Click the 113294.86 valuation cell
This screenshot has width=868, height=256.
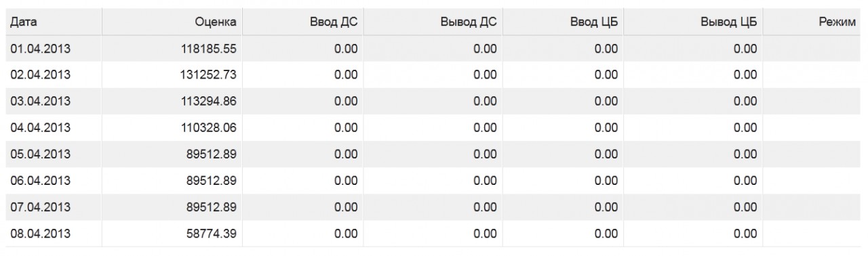(172, 102)
